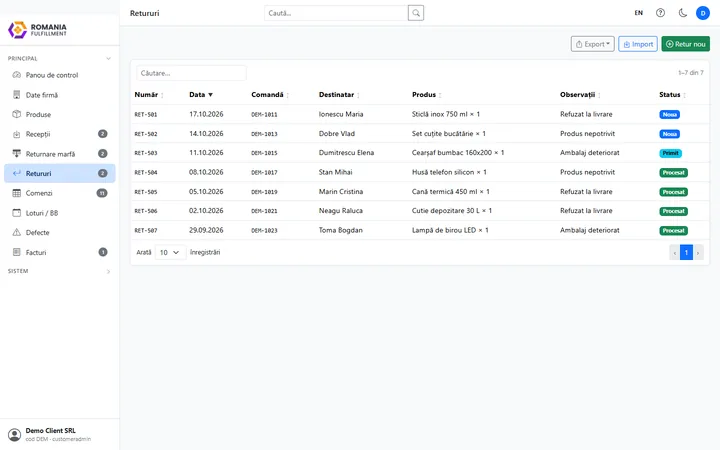
Task: Click the Primit status badge
Action: click(670, 153)
